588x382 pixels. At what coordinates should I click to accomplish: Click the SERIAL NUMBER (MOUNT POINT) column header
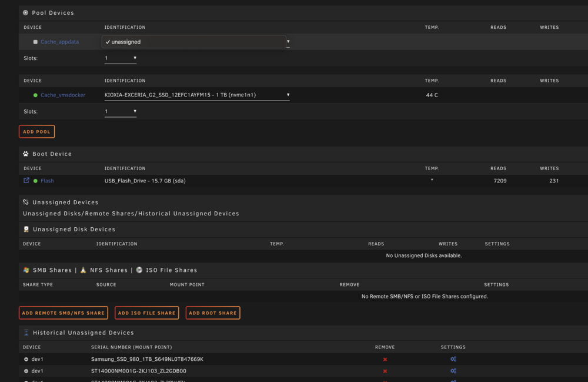click(x=132, y=347)
